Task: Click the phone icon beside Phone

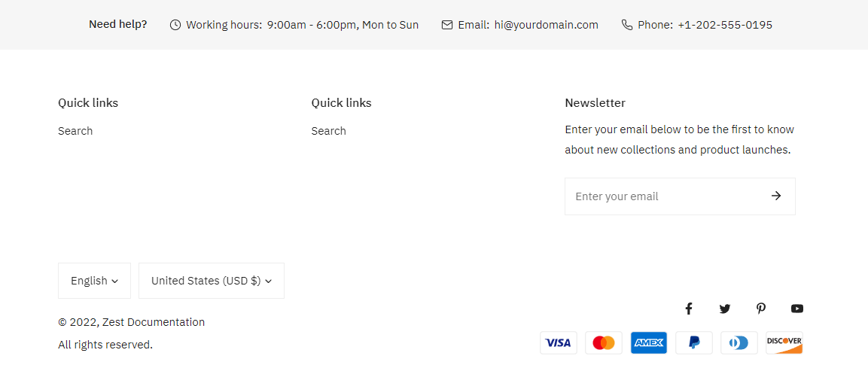Action: click(627, 25)
